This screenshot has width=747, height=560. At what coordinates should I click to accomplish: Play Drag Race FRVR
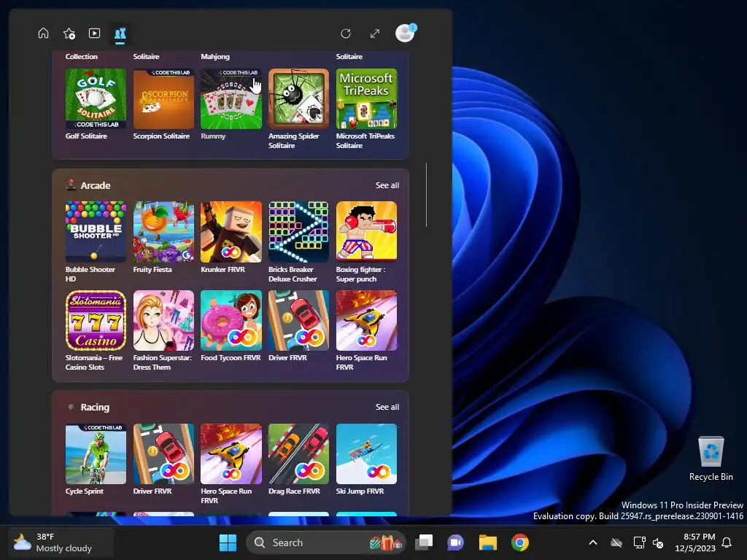tap(298, 454)
